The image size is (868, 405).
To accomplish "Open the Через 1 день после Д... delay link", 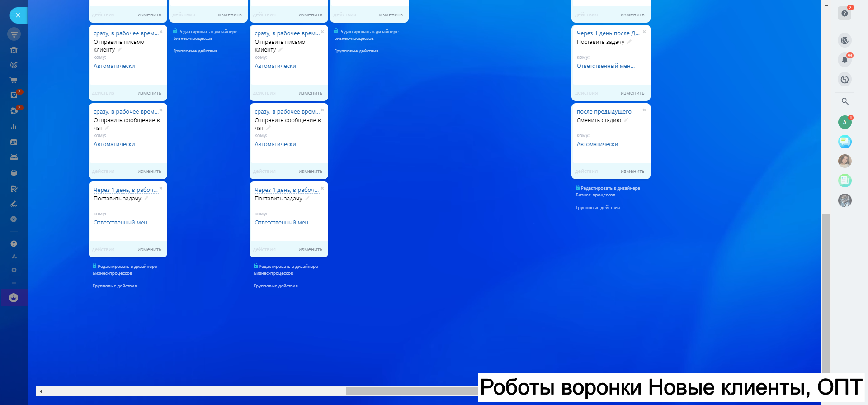I will pyautogui.click(x=608, y=33).
